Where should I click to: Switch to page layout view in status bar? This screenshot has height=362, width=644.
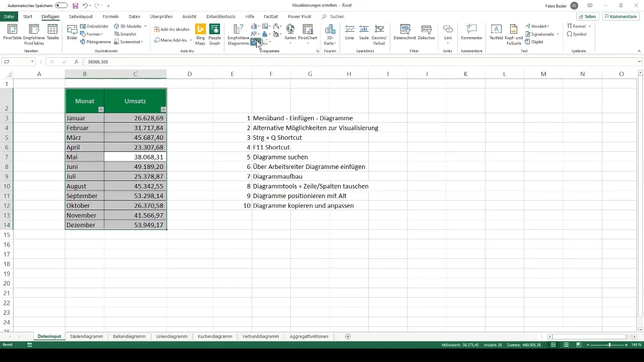(x=566, y=344)
